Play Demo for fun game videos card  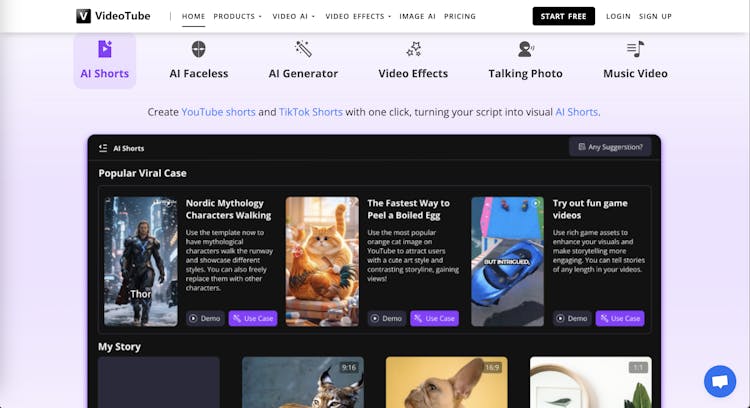(x=572, y=318)
